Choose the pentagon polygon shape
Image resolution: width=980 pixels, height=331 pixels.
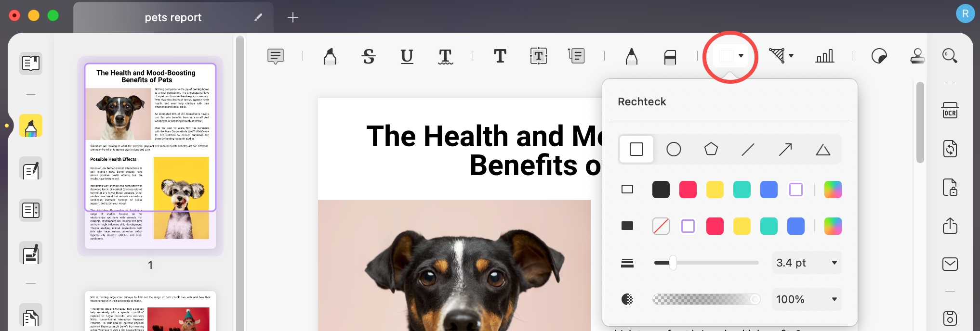tap(711, 150)
